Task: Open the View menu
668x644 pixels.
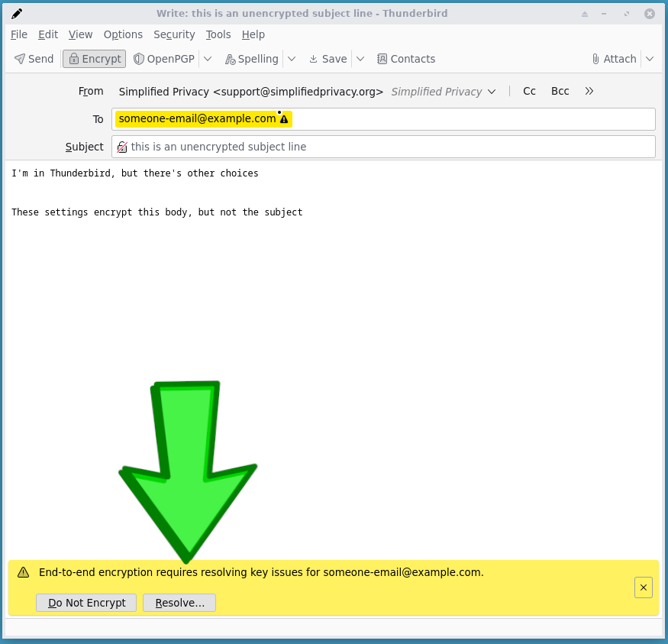Action: [x=80, y=34]
